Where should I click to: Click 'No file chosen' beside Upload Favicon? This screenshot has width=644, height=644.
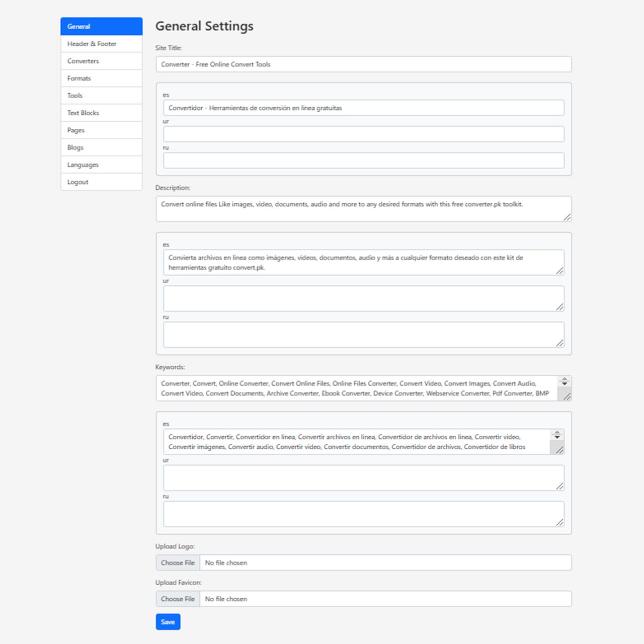226,599
